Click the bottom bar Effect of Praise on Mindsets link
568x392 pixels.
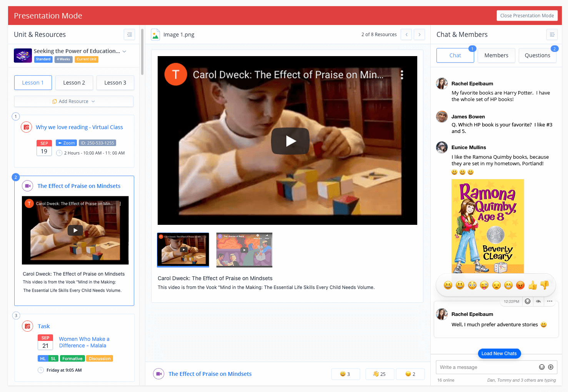coord(210,374)
